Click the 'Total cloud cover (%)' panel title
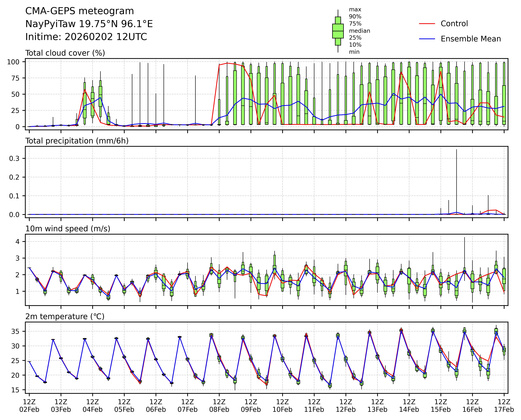 point(65,53)
